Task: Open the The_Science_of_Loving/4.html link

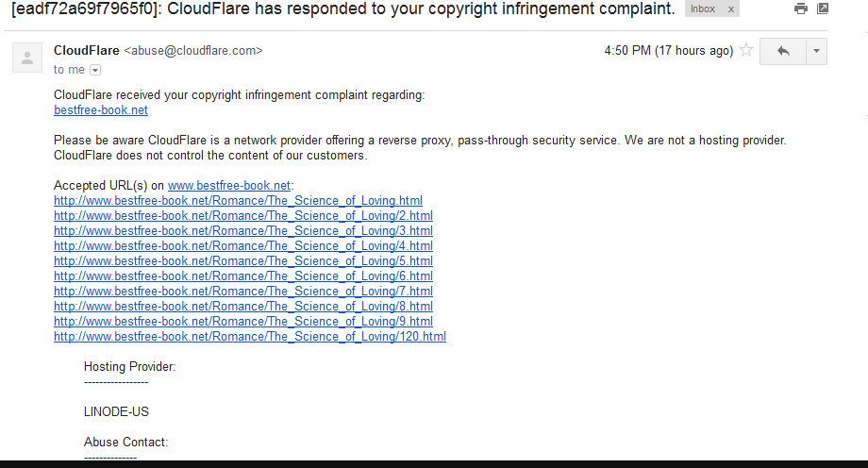Action: tap(243, 246)
